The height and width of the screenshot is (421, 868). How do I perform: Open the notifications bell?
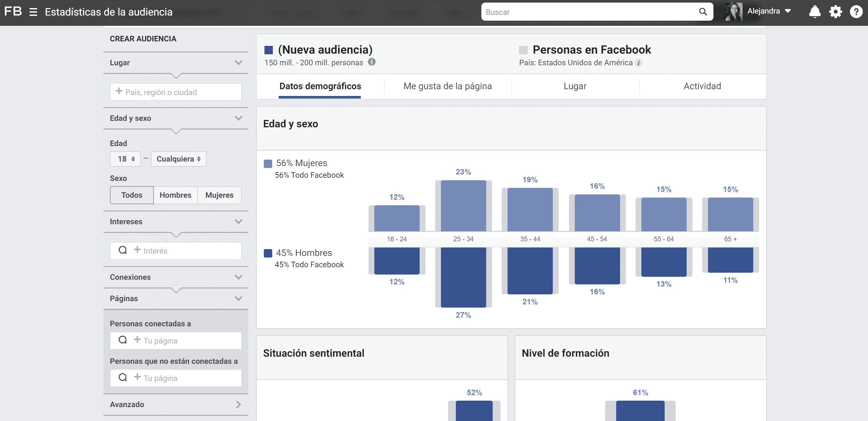click(814, 12)
